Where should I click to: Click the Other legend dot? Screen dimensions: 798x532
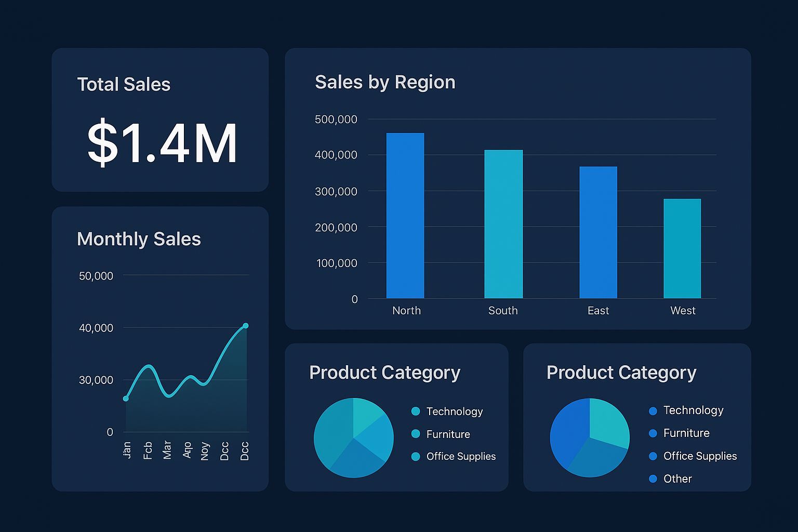[653, 478]
